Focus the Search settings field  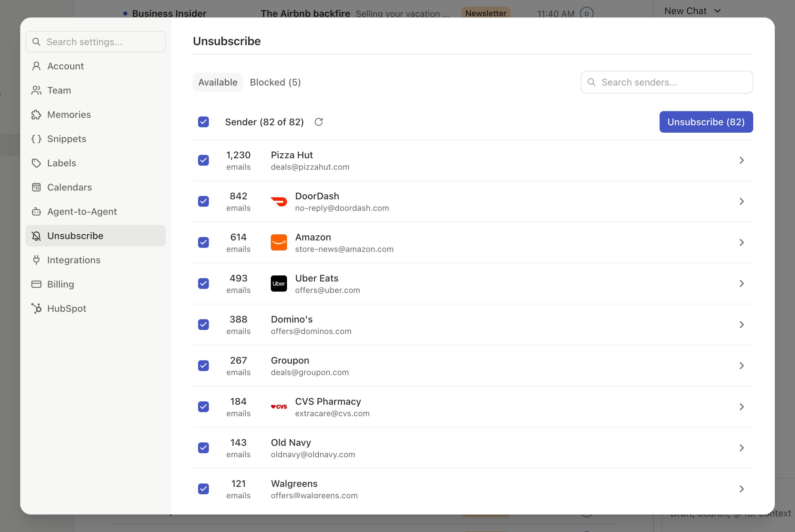(95, 42)
